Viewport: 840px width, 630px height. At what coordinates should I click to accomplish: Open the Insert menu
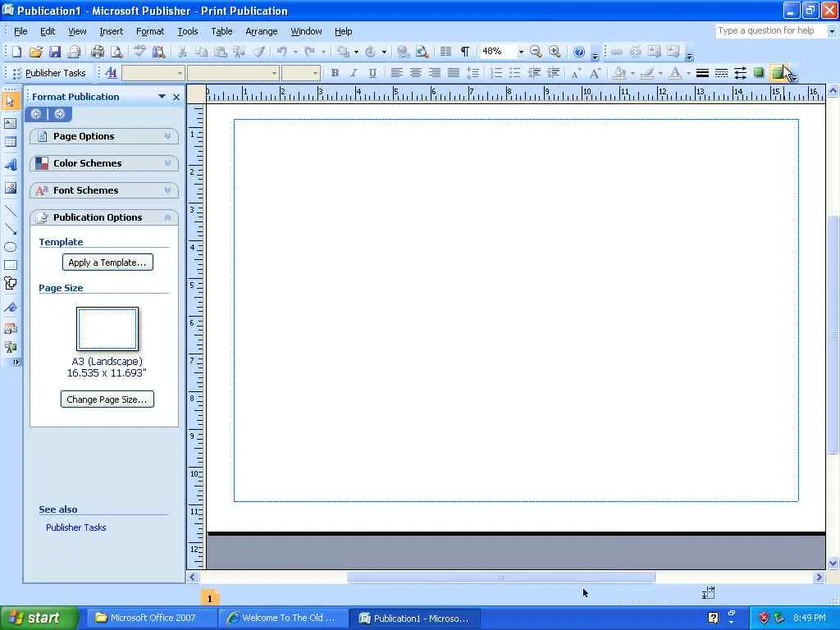point(111,31)
